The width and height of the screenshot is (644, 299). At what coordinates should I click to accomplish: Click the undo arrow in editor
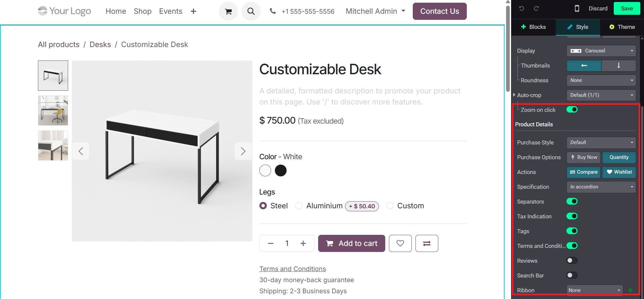click(522, 8)
